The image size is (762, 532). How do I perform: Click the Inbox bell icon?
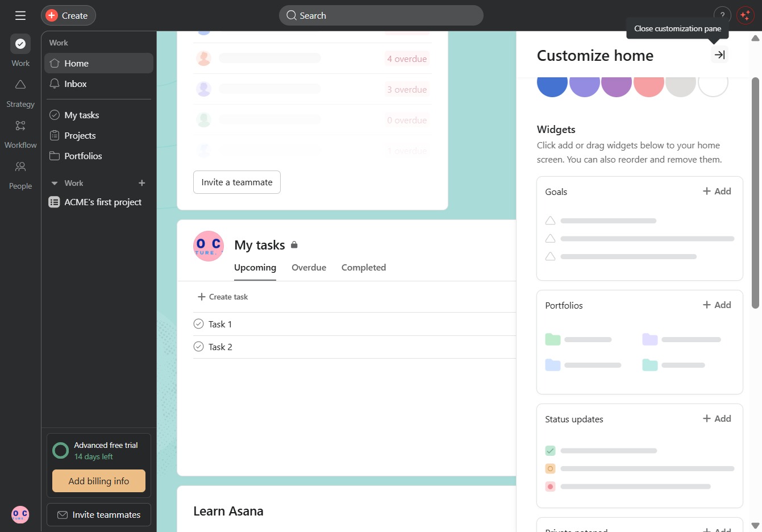click(55, 84)
